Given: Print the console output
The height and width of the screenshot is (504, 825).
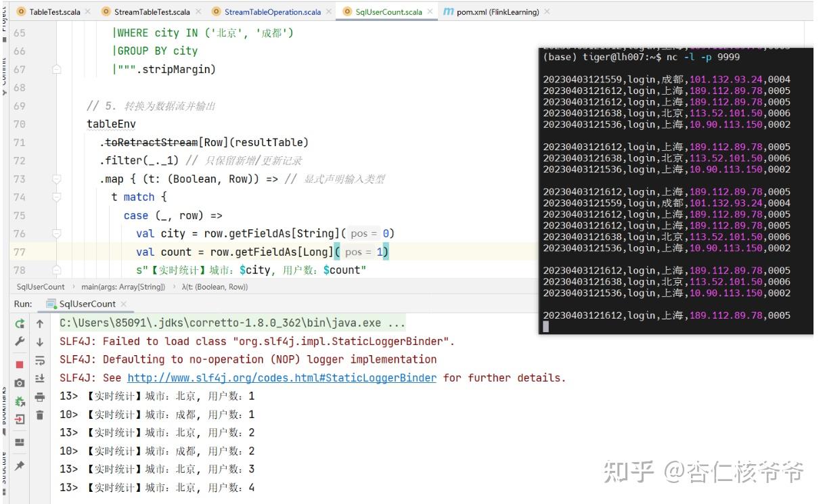Looking at the screenshot, I should (x=40, y=396).
